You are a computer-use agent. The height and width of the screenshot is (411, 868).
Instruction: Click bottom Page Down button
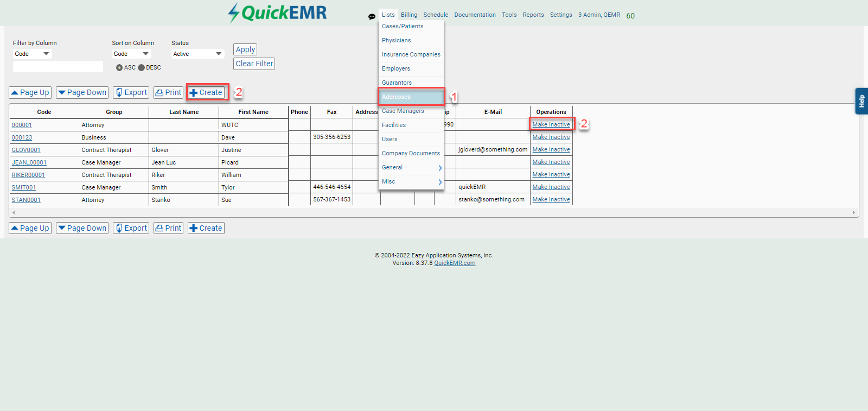pyautogui.click(x=82, y=228)
